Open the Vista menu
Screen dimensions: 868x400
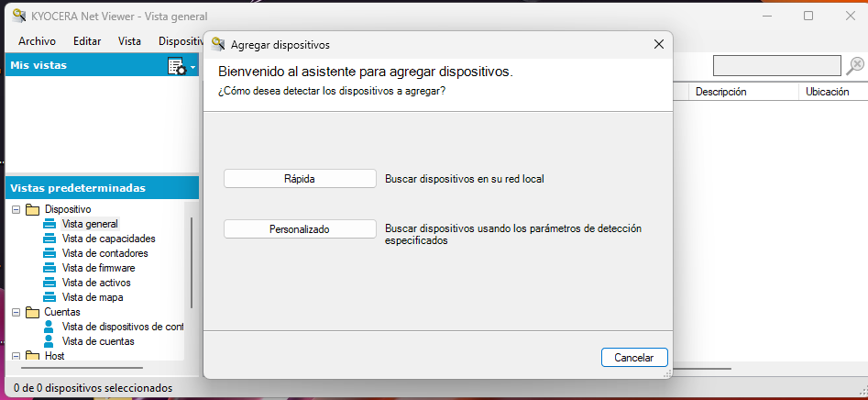pyautogui.click(x=129, y=41)
